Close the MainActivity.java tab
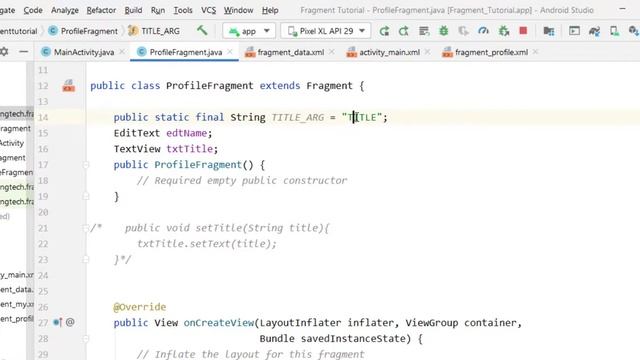This screenshot has height=360, width=640. pos(122,52)
